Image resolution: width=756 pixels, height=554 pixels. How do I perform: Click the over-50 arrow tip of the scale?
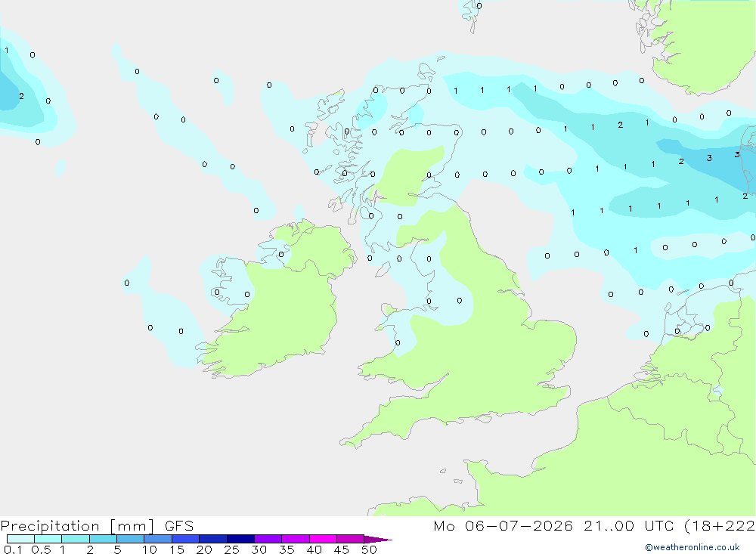coord(378,539)
